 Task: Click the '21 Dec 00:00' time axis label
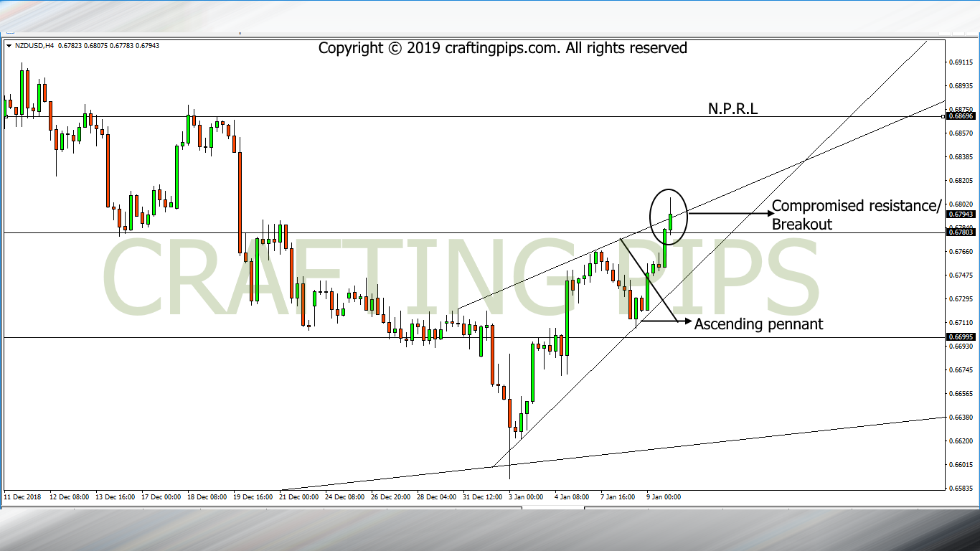click(x=299, y=496)
